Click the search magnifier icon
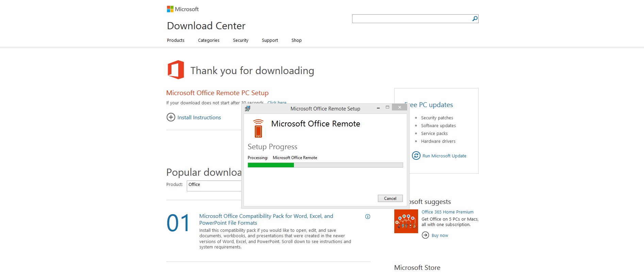Viewport: 644px width, 275px height. [475, 19]
